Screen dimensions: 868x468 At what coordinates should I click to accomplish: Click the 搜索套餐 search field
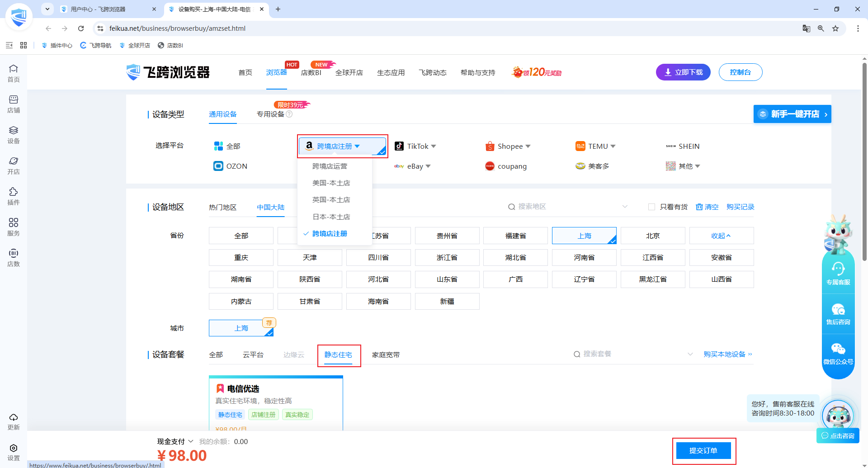[633, 354]
